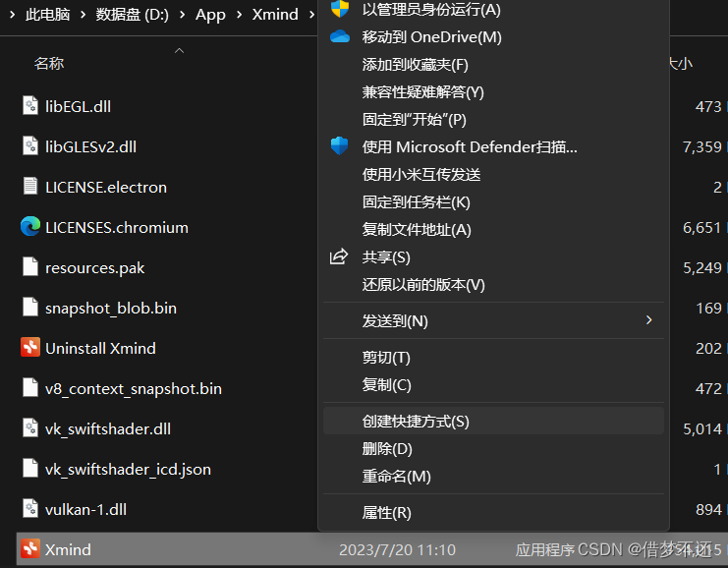This screenshot has width=728, height=568.
Task: Choose 创建快捷方式(S) menu entry
Action: click(x=493, y=421)
